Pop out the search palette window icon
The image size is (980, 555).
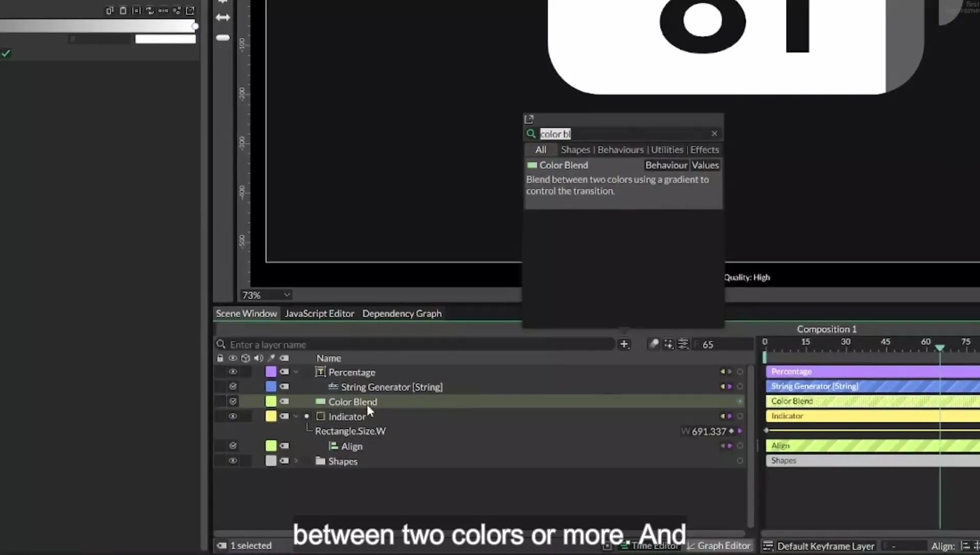pyautogui.click(x=529, y=119)
